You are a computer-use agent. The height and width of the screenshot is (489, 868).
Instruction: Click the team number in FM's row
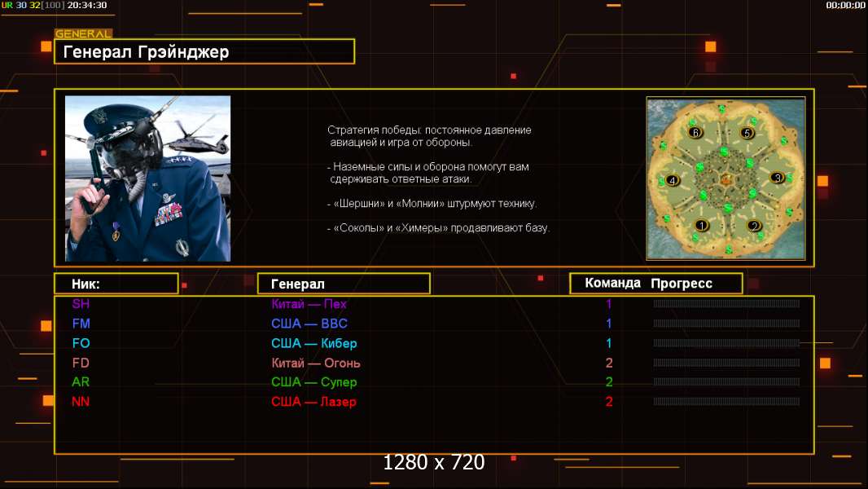(609, 324)
